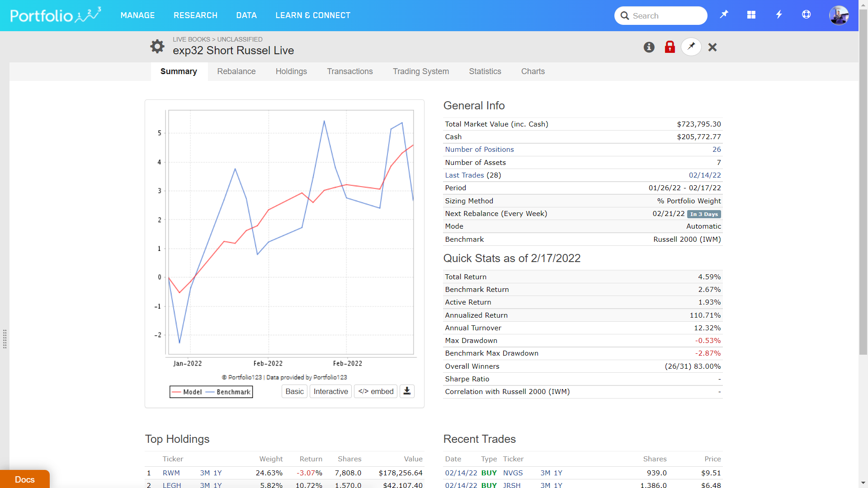
Task: Click the pin icon in top navigation
Action: [724, 15]
